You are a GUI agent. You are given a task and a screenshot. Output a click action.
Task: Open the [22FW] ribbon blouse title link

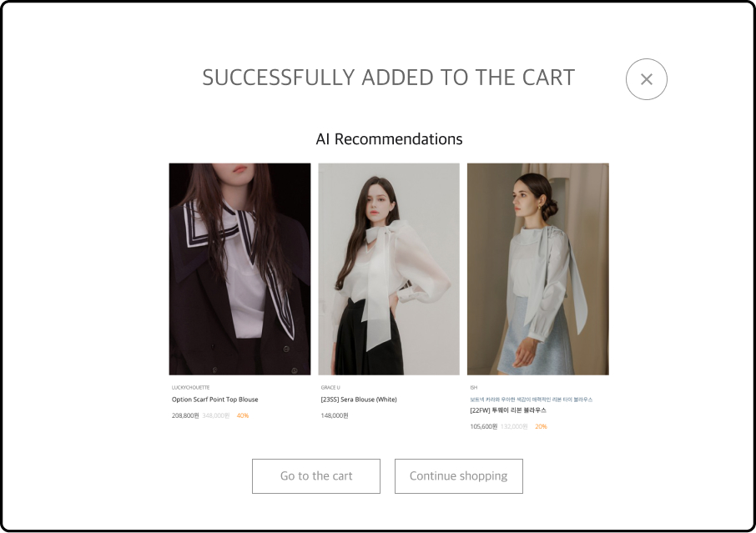pyautogui.click(x=508, y=410)
